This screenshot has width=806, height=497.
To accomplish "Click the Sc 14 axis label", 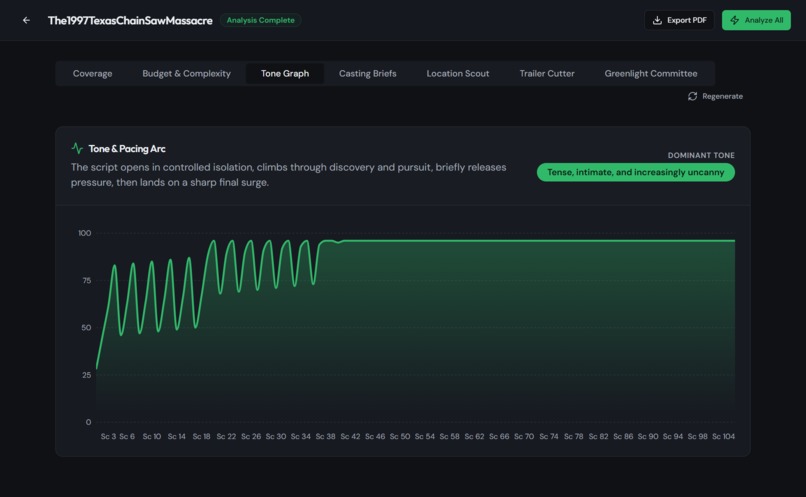I will tap(176, 436).
